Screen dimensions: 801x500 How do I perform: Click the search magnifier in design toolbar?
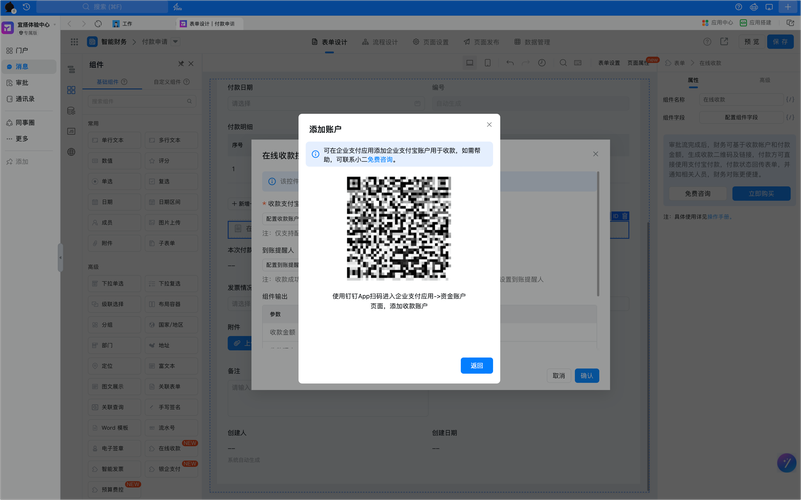(x=563, y=63)
